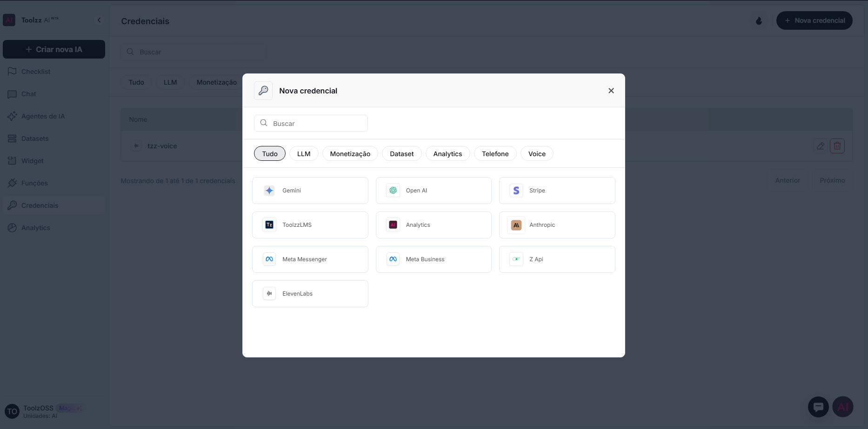This screenshot has width=868, height=429.
Task: Click the TO user avatar
Action: 12,411
